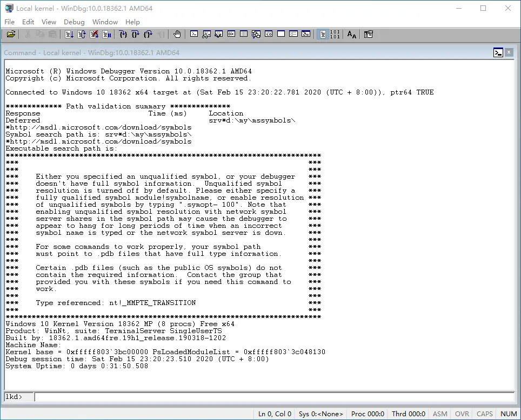The image size is (521, 420).
Task: Click the greyed Copy toolbar icon
Action: tap(40, 34)
